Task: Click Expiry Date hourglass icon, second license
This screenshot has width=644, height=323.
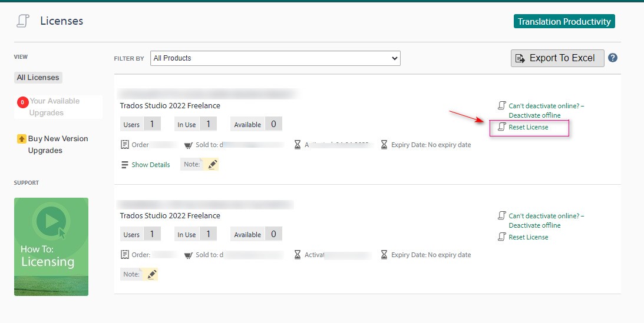Action: [x=384, y=255]
